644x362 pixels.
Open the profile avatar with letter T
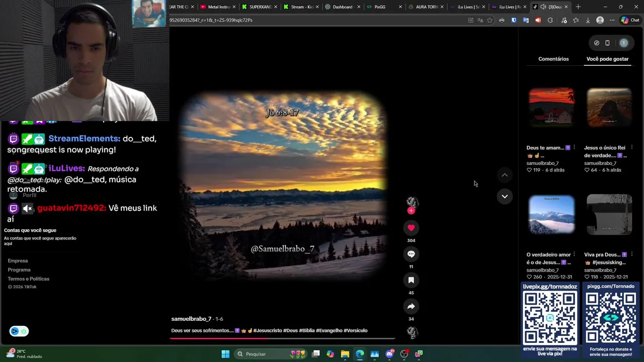click(x=624, y=43)
